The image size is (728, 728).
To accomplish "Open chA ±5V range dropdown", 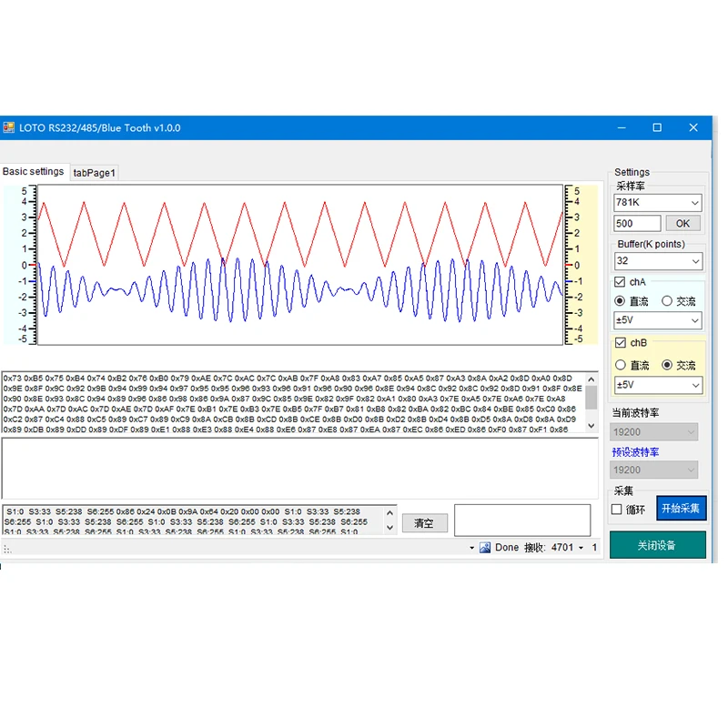I will [657, 320].
